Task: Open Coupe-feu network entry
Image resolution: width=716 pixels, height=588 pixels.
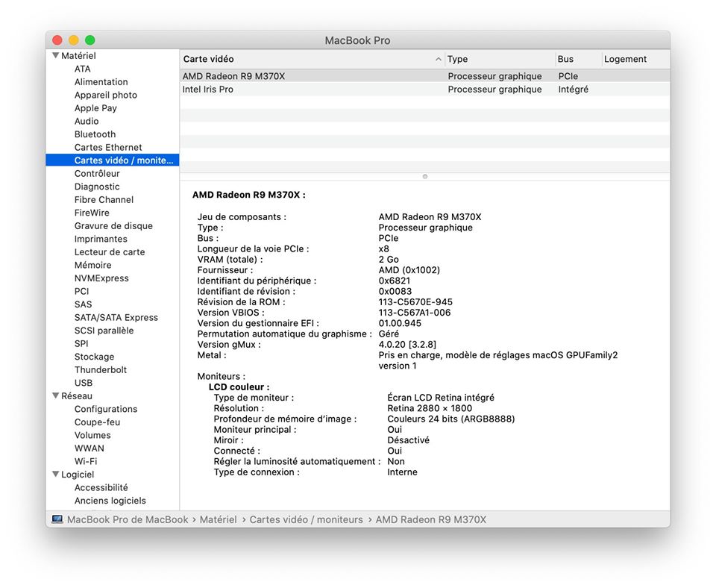Action: pos(97,422)
